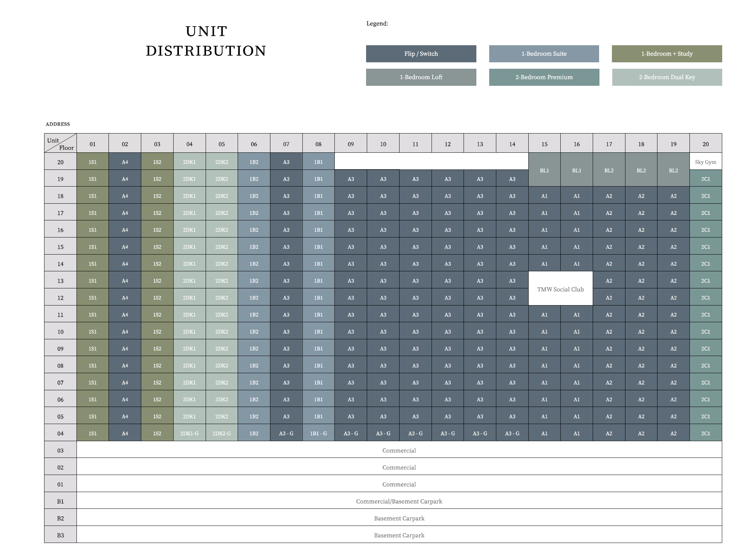Select column header 01
This screenshot has height=559, width=756.
click(x=92, y=144)
